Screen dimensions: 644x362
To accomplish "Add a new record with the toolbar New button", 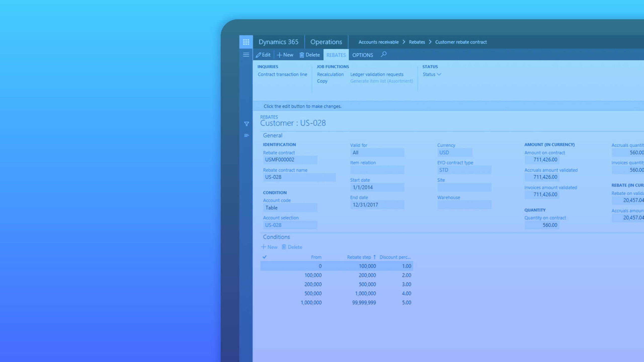I will 285,55.
